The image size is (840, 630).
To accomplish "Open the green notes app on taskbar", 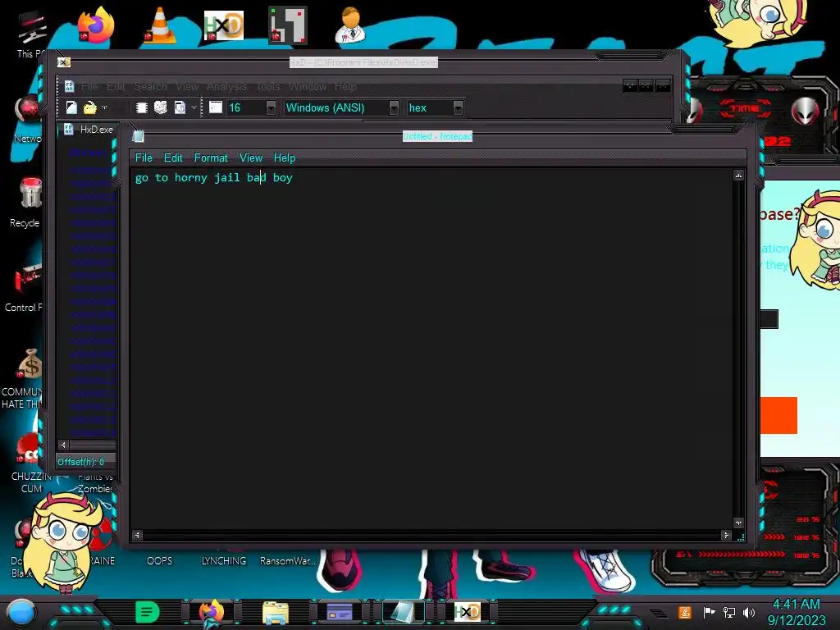I will (148, 612).
